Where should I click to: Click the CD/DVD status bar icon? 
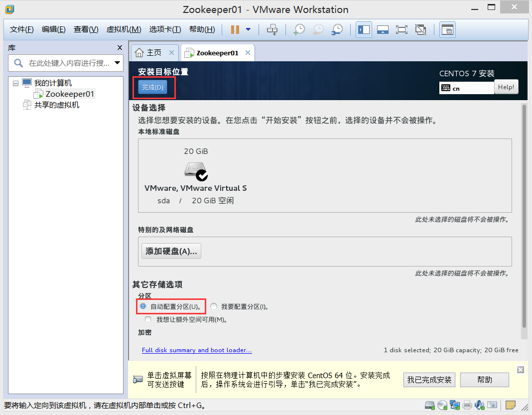pyautogui.click(x=442, y=405)
